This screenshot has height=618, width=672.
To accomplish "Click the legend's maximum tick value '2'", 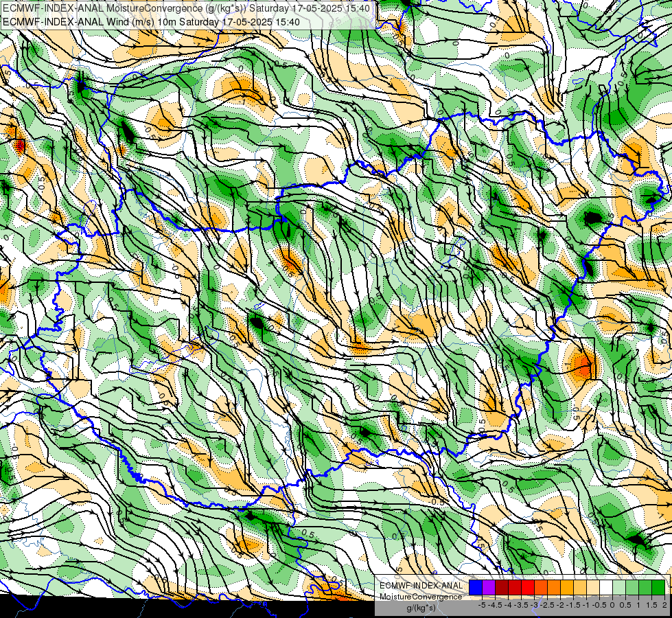I will (x=664, y=605).
